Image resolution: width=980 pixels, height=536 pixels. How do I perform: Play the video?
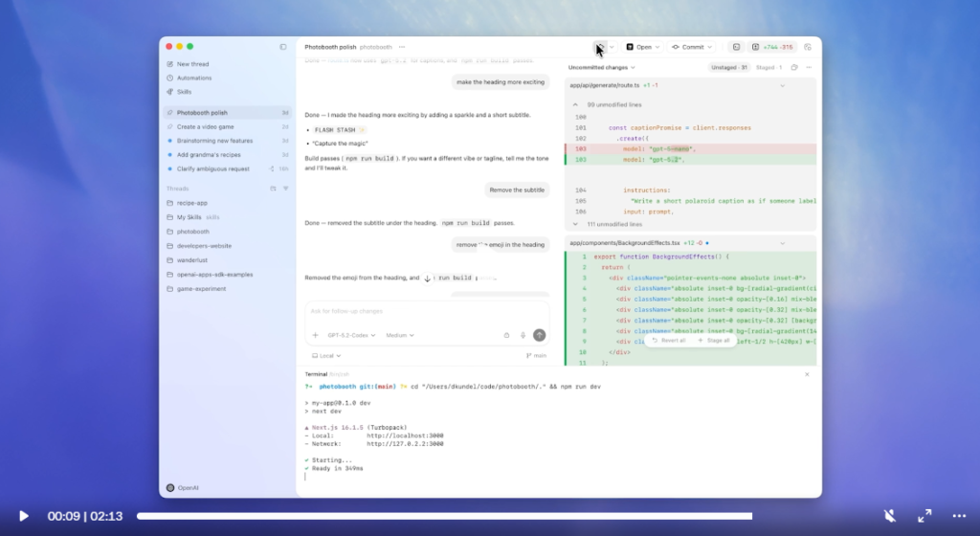(x=24, y=516)
